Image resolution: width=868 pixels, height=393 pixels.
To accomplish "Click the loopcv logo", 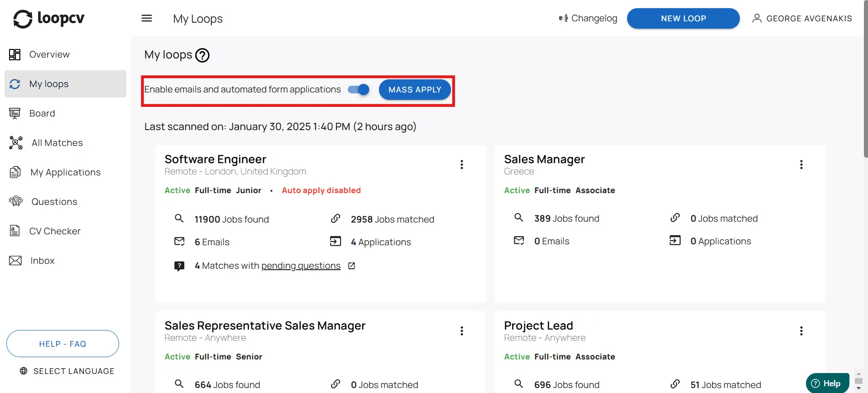I will (49, 19).
